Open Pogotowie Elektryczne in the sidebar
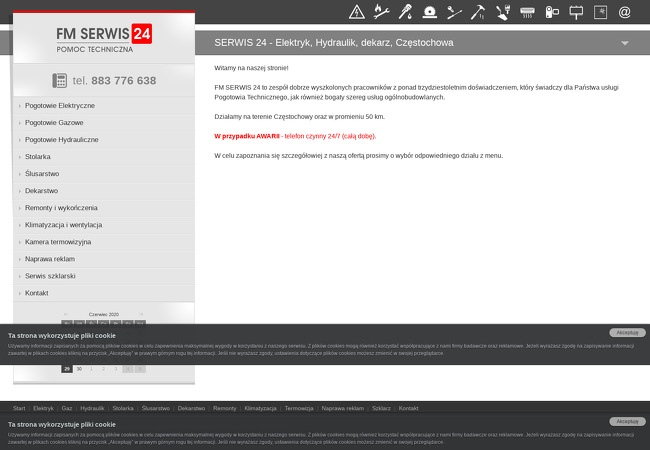This screenshot has width=650, height=450. (x=104, y=106)
